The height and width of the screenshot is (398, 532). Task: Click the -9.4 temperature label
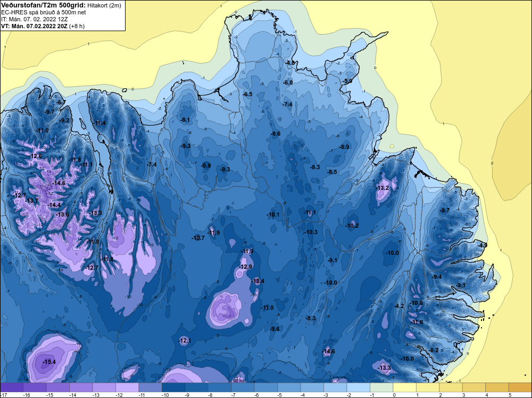coord(437,277)
